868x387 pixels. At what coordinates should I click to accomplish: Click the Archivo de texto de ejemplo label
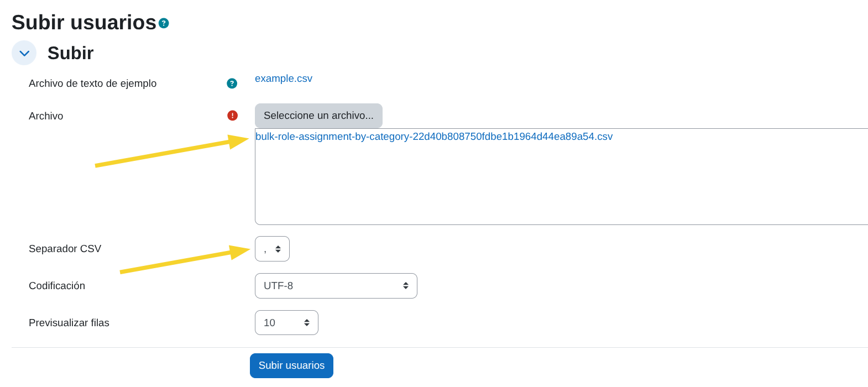(x=92, y=83)
